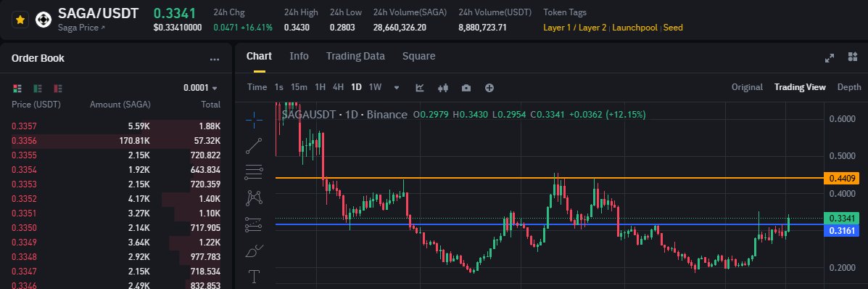Click the SAGAUSDT · 1D · Binance chart title
The image size is (868, 289).
(344, 115)
